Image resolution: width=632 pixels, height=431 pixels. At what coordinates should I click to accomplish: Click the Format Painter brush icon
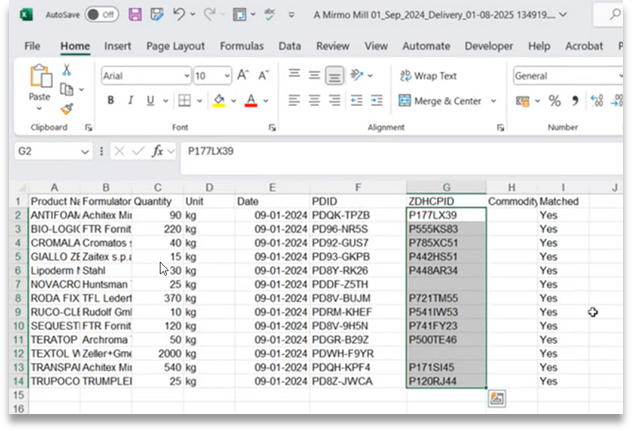tap(67, 109)
